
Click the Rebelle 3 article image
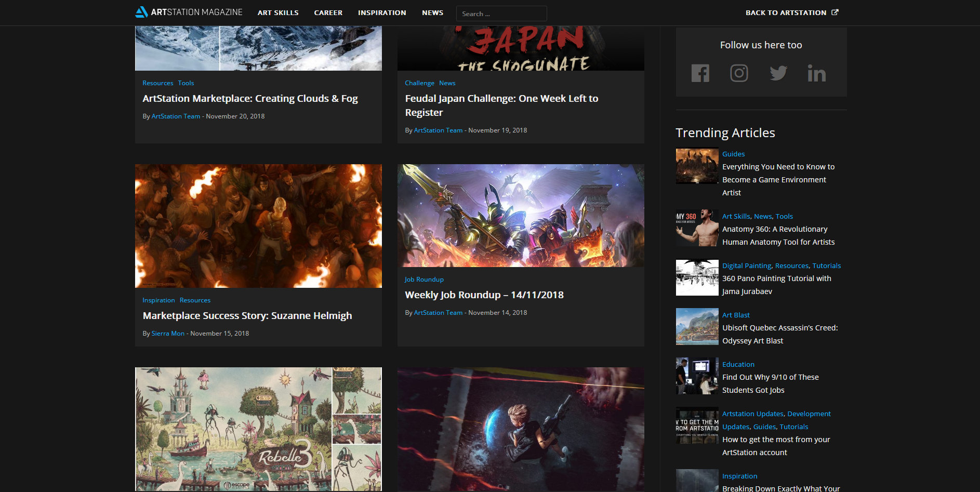coord(258,429)
